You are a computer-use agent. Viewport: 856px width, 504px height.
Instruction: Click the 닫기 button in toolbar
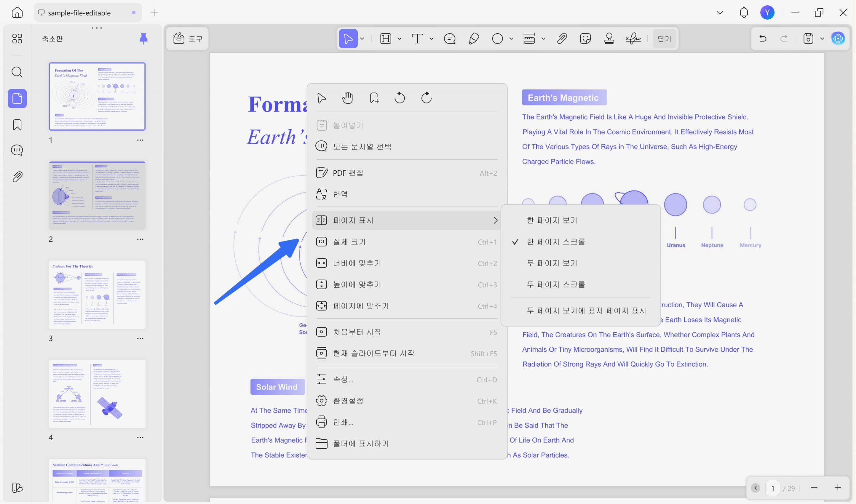pos(664,39)
